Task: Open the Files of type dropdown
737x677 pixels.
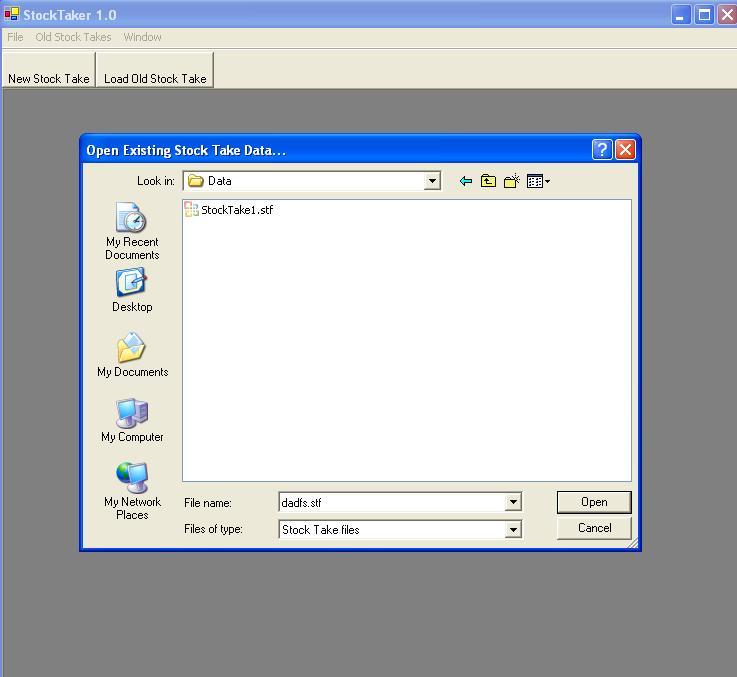Action: 513,530
